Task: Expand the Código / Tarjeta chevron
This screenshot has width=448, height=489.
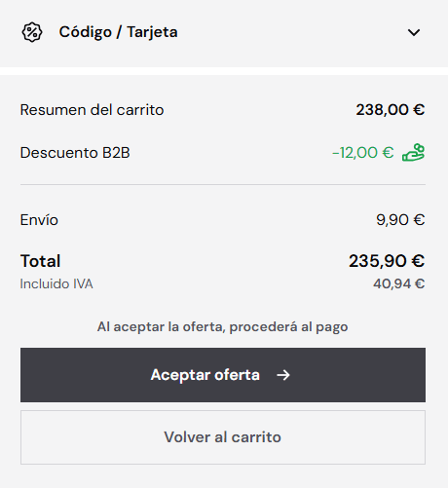Action: [x=414, y=32]
